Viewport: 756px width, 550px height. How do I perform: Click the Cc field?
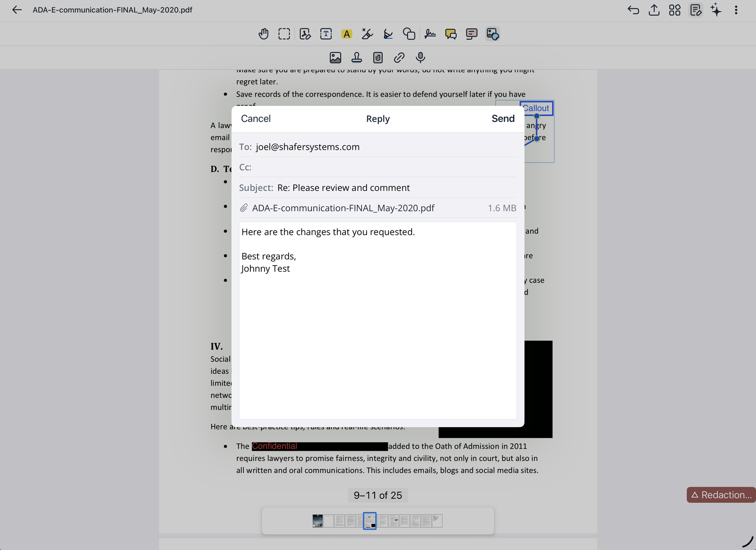[x=378, y=167]
